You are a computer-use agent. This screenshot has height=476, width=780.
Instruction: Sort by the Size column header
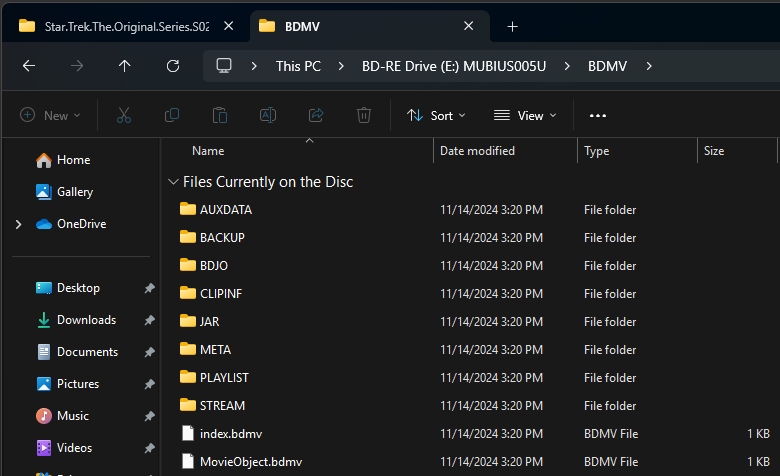[714, 151]
